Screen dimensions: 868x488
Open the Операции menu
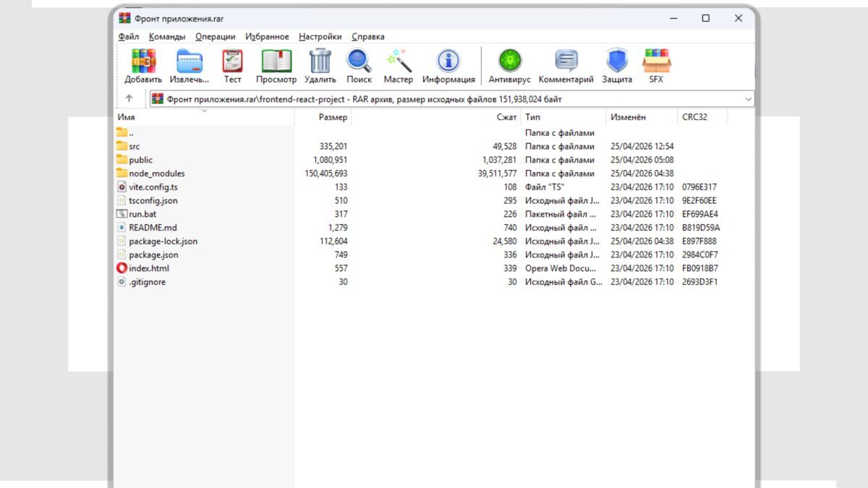coord(216,37)
